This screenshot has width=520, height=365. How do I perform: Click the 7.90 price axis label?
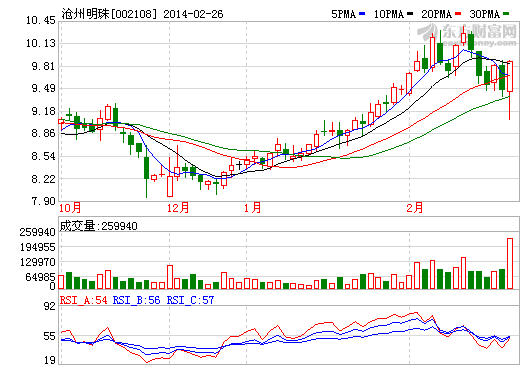(x=43, y=201)
